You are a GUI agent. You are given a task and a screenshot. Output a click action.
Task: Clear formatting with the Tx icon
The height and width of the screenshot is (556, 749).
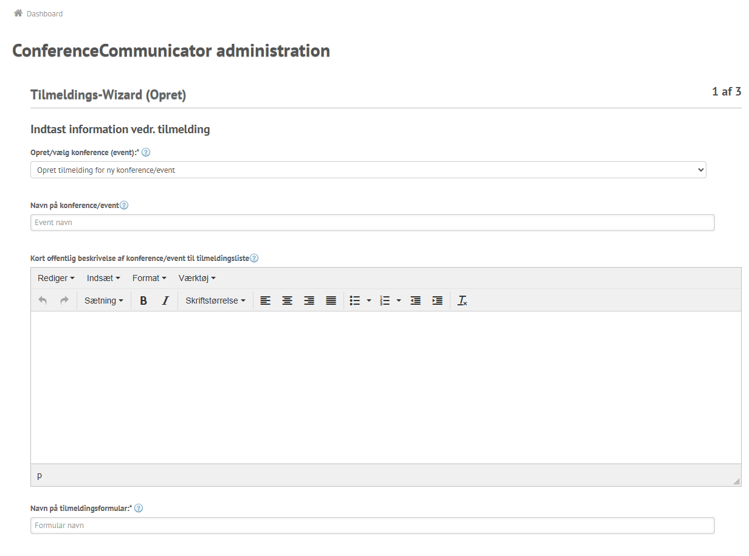(462, 300)
